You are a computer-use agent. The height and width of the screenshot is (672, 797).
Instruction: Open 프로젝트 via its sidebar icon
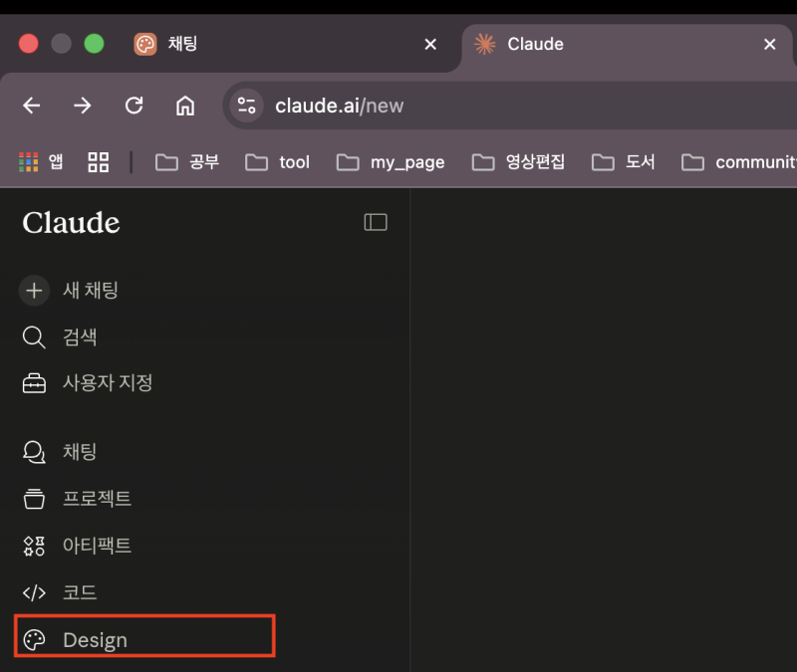pos(34,498)
